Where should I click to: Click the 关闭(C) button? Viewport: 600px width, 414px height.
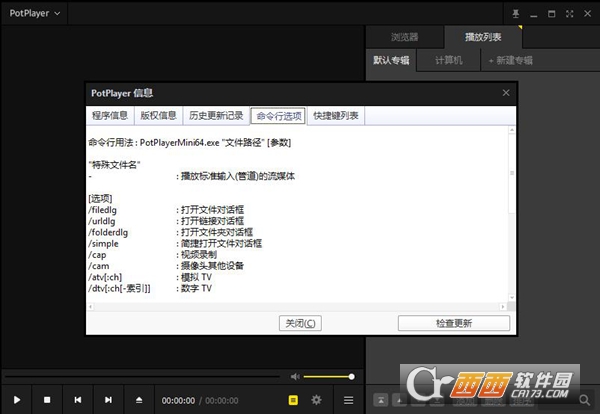pyautogui.click(x=301, y=323)
